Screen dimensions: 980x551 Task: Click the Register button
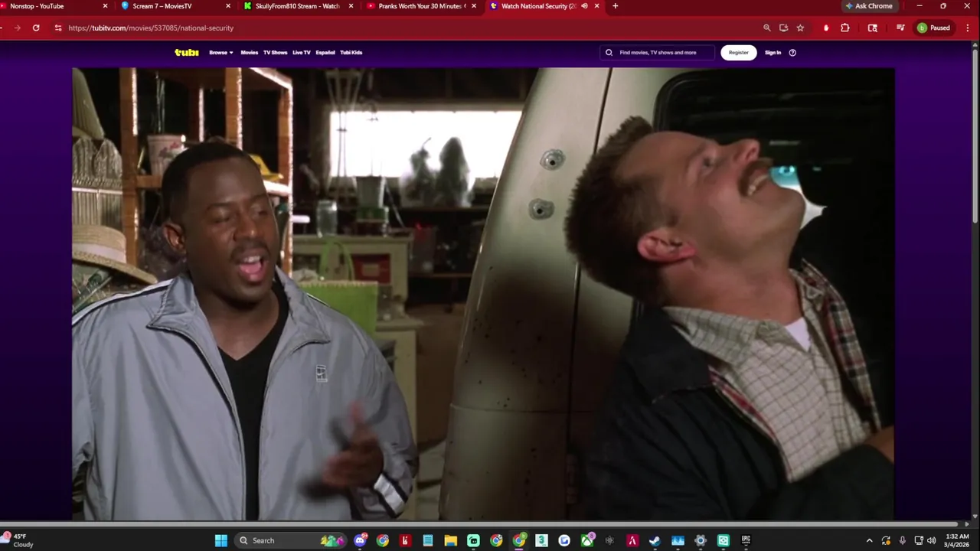point(739,53)
